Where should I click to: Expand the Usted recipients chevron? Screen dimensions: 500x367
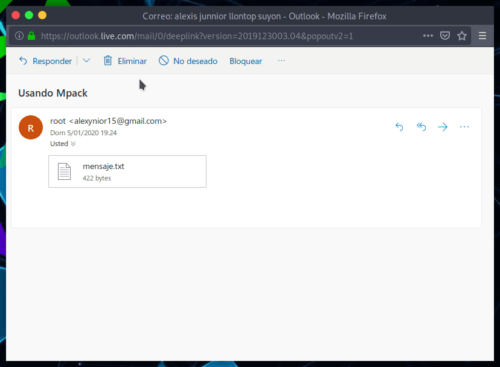(x=73, y=144)
